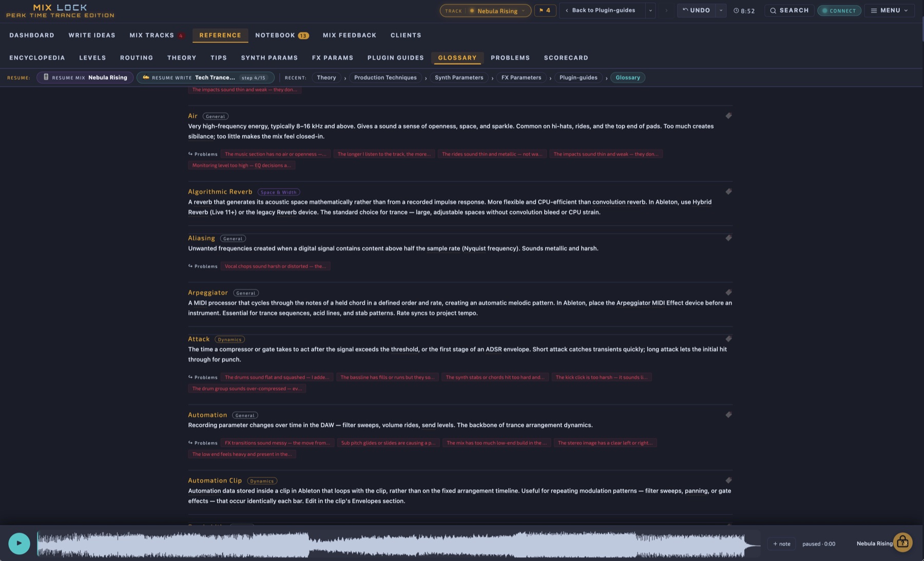
Task: Open Search
Action: pos(789,10)
